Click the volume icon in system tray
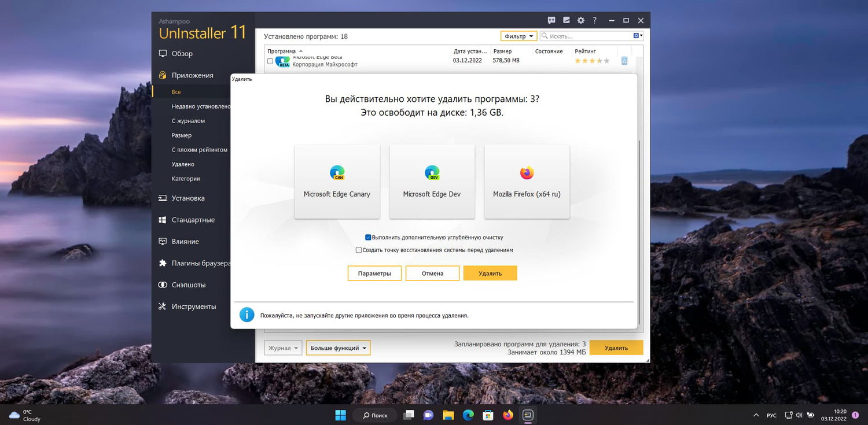Screen dimensions: 868x425 click(799, 415)
